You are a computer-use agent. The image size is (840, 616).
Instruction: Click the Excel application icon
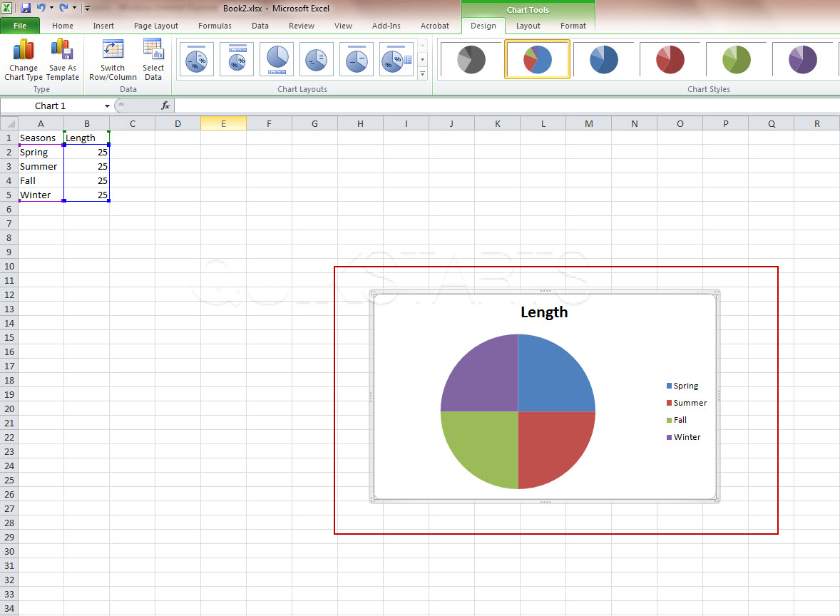[6, 8]
